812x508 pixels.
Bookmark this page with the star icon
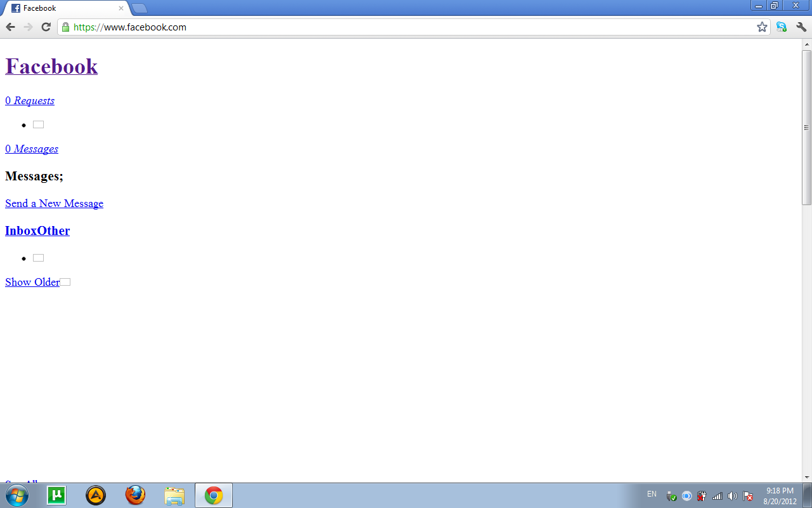click(x=762, y=27)
